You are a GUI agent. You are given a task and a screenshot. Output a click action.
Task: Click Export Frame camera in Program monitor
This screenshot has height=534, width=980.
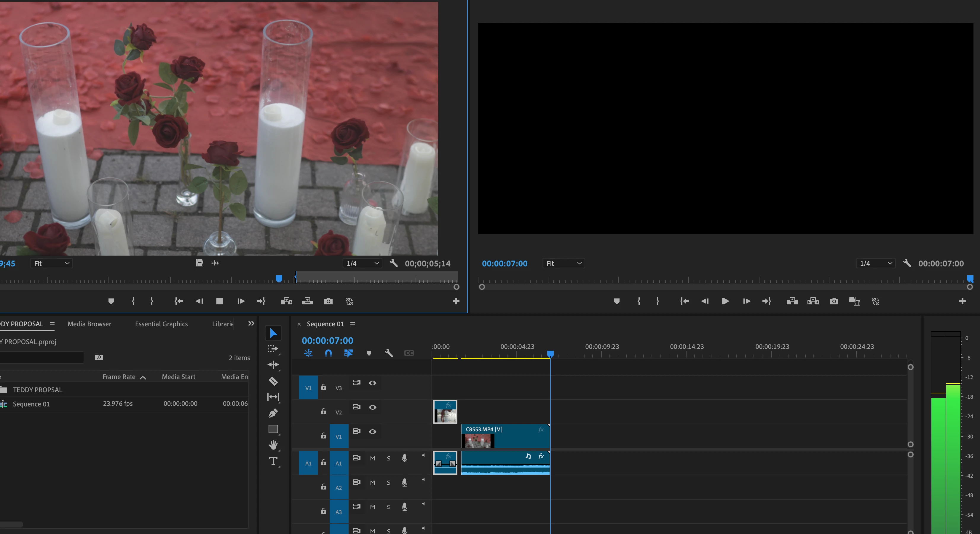click(834, 301)
